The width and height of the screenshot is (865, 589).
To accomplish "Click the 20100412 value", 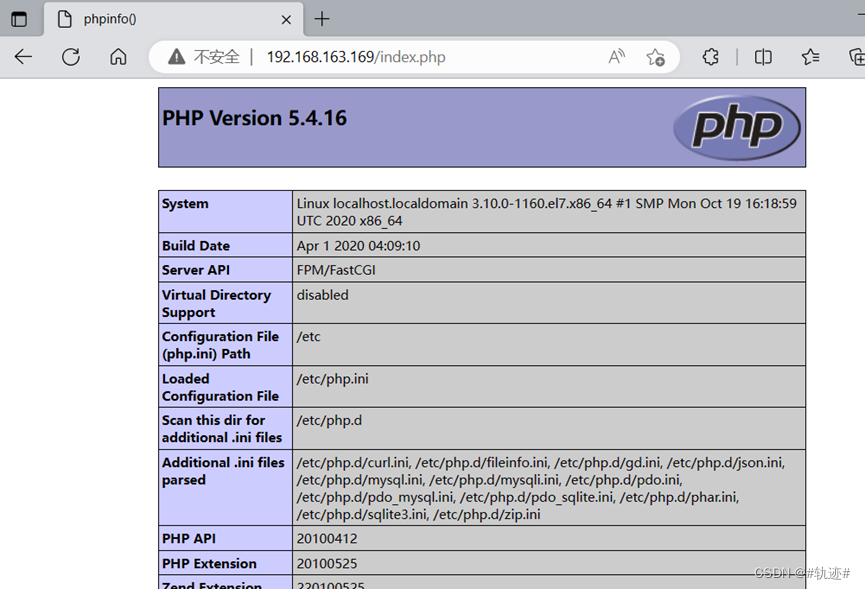I will [x=327, y=538].
